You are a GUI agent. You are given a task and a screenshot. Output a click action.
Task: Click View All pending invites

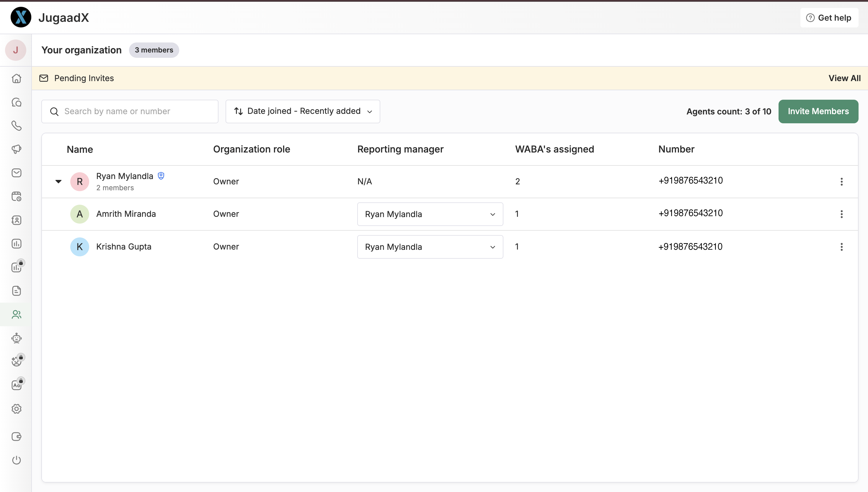click(844, 78)
